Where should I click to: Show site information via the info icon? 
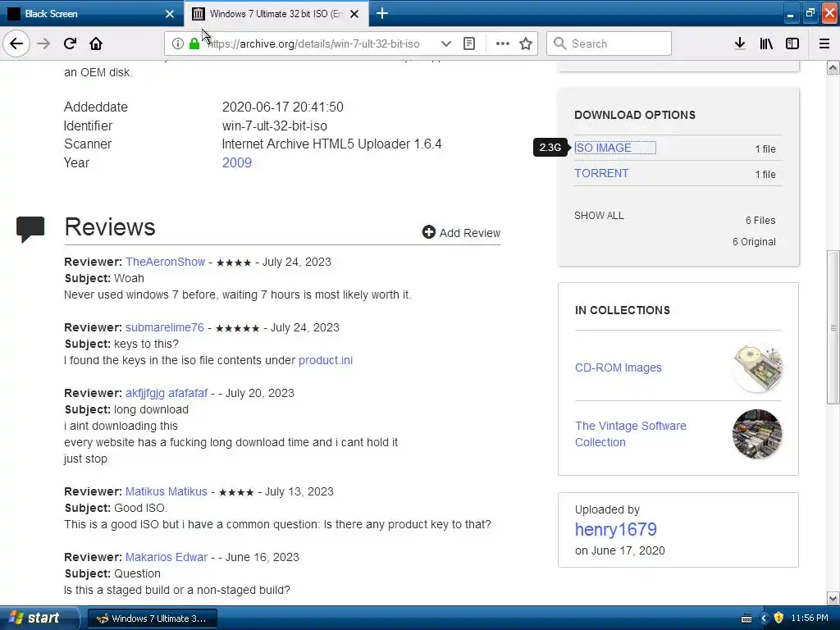click(x=178, y=43)
